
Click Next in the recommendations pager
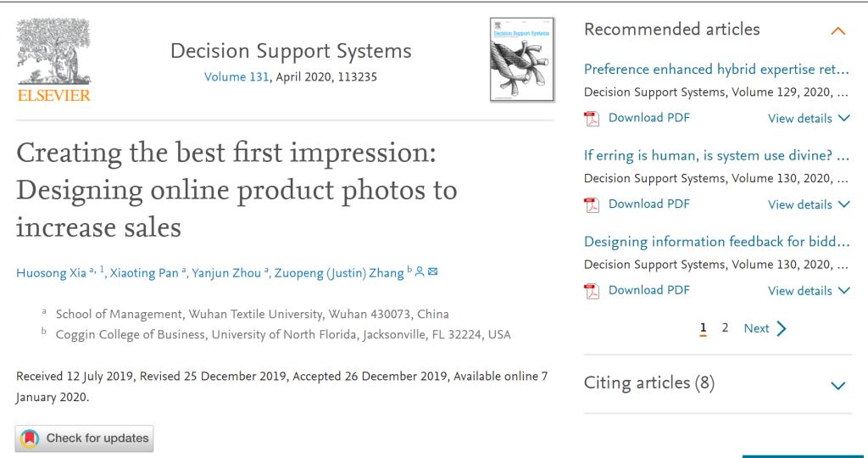(x=765, y=328)
